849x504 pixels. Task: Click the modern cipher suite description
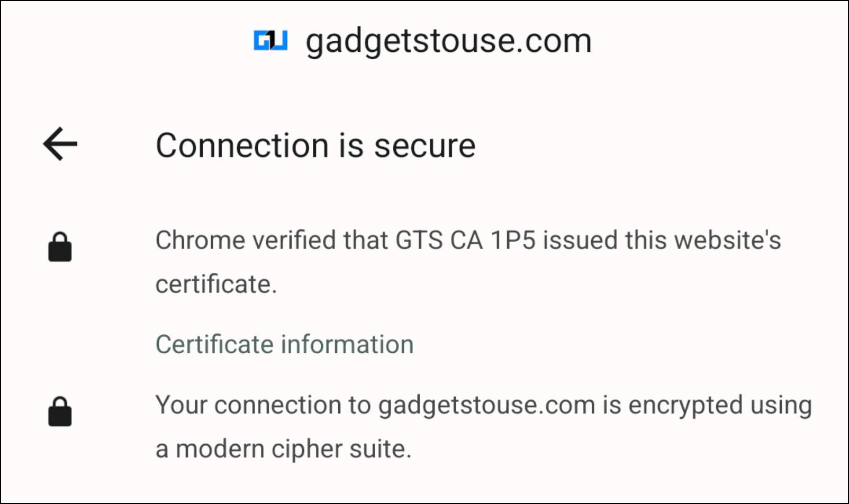[483, 426]
